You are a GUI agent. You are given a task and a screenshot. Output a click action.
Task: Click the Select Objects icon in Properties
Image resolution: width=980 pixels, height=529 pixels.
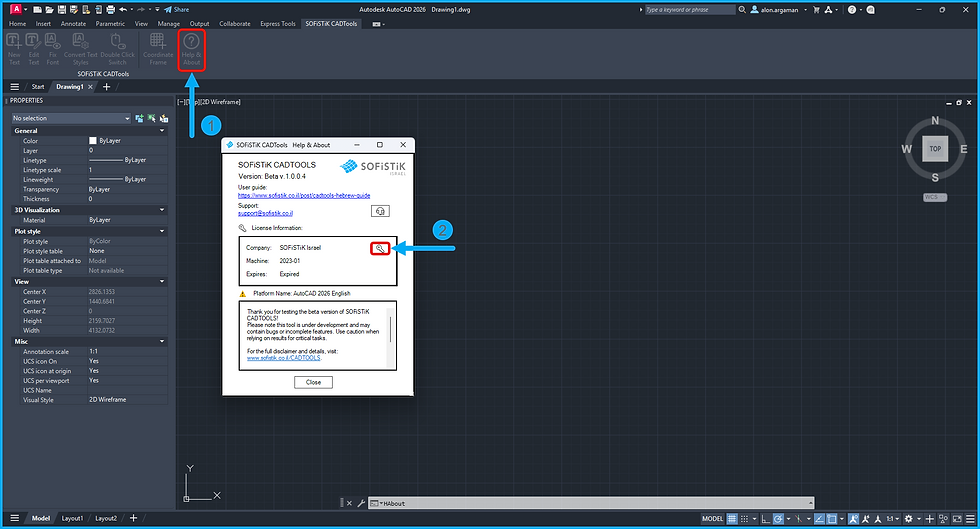151,118
